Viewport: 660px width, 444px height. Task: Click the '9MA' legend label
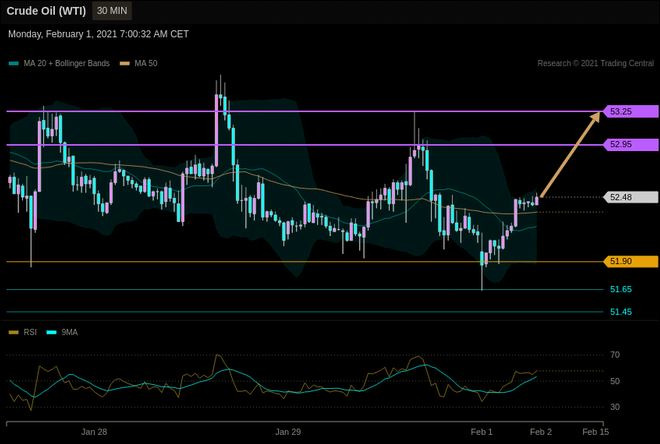(69, 332)
